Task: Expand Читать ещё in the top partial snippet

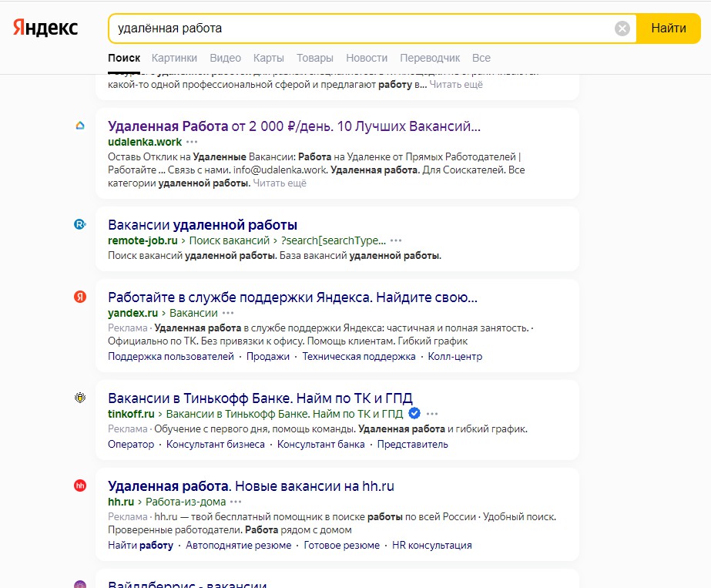Action: tap(456, 85)
